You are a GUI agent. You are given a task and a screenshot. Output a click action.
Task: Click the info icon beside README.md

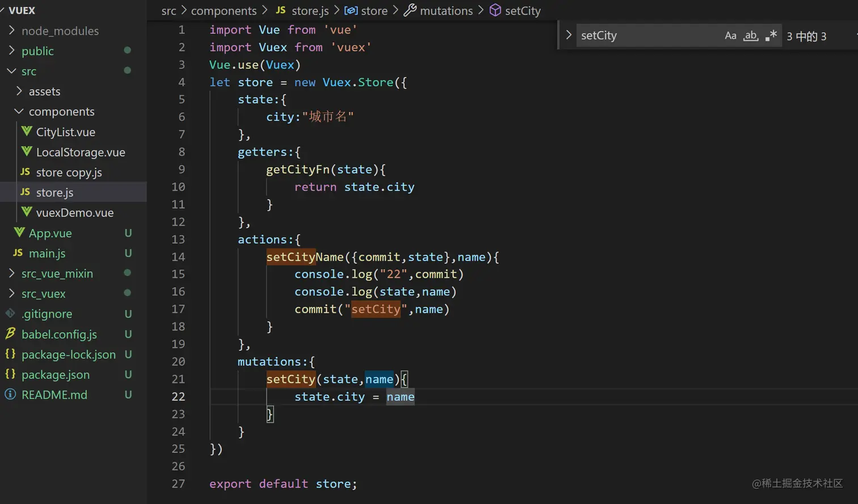pos(10,394)
